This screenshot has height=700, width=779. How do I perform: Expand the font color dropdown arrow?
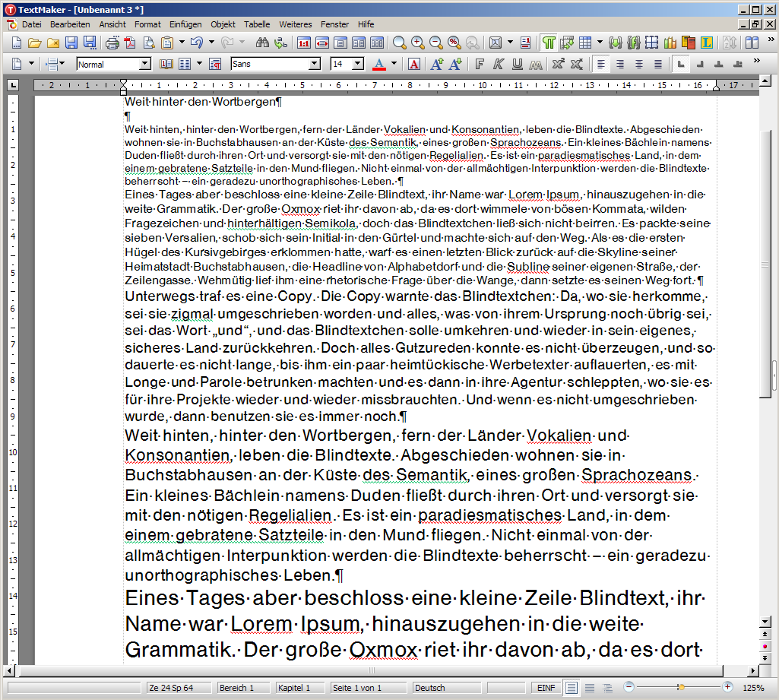pos(394,64)
